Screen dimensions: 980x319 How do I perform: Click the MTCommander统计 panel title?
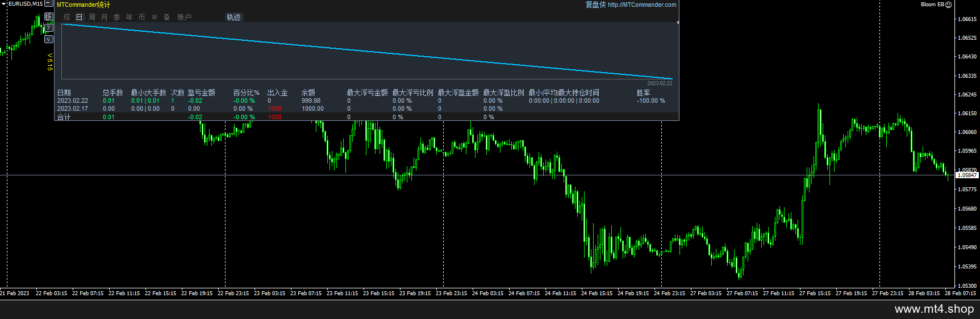(84, 5)
